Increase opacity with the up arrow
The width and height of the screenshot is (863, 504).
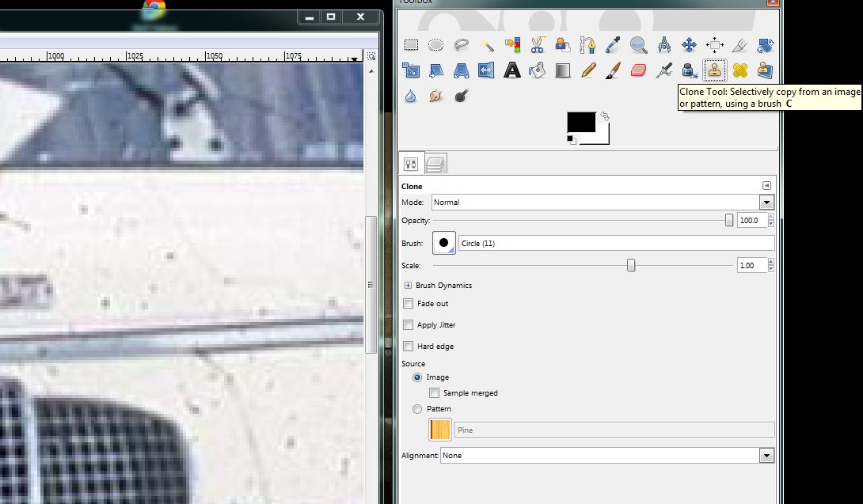(770, 217)
